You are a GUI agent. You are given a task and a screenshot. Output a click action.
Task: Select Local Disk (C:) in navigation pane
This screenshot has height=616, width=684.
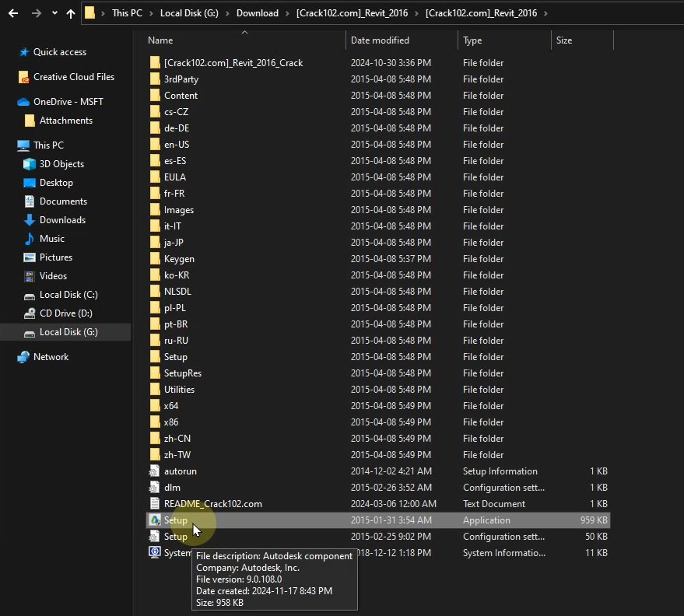[68, 295]
